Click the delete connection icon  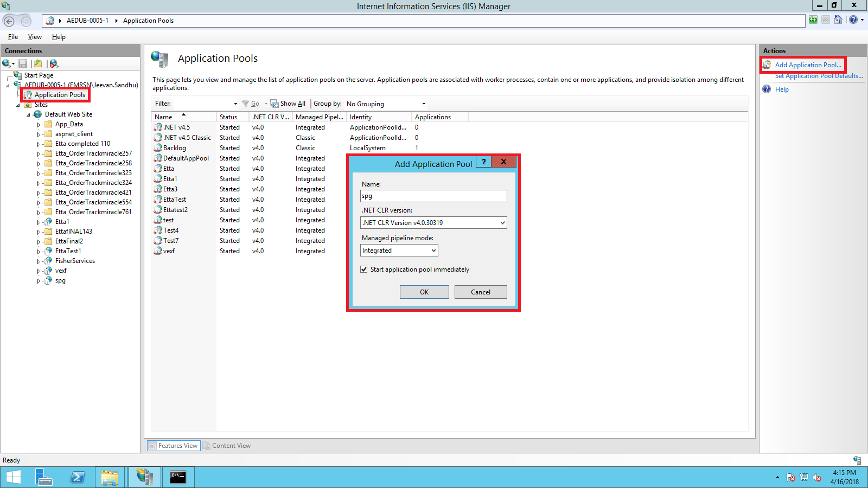pyautogui.click(x=54, y=63)
